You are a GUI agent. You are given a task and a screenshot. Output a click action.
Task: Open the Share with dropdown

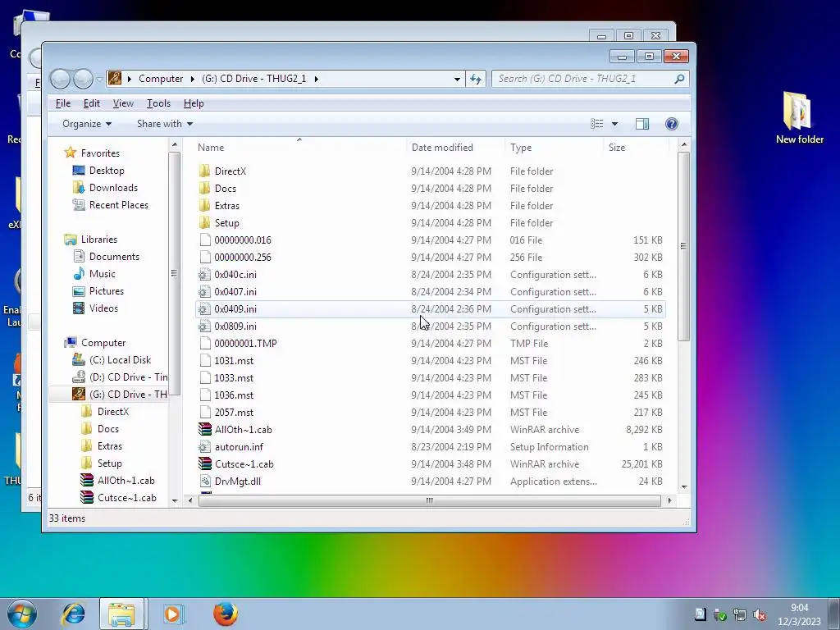click(x=164, y=124)
